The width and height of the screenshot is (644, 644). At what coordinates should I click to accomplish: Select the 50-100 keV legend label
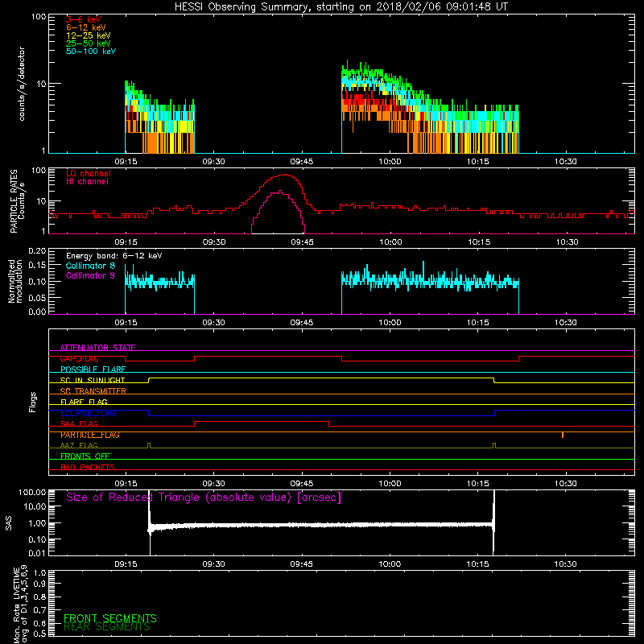point(91,52)
